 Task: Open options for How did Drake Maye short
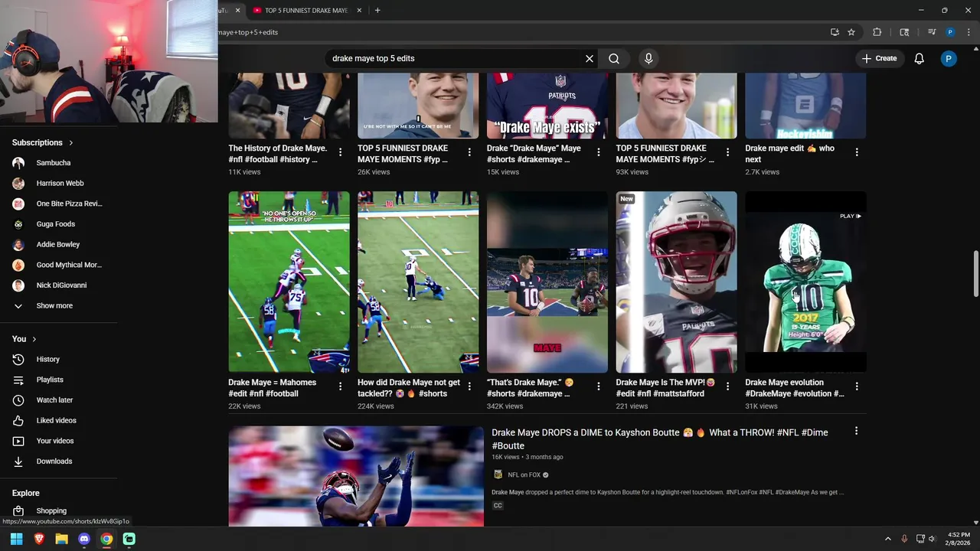469,386
